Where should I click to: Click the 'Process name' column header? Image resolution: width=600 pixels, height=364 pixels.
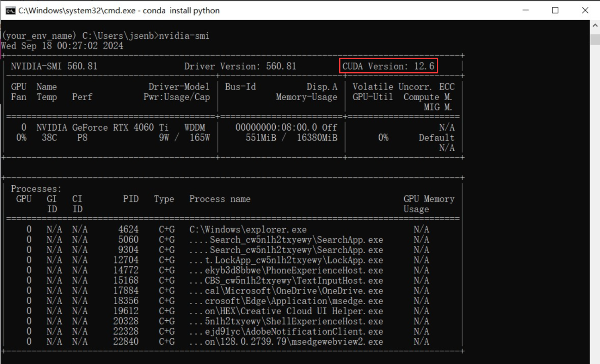(x=220, y=199)
